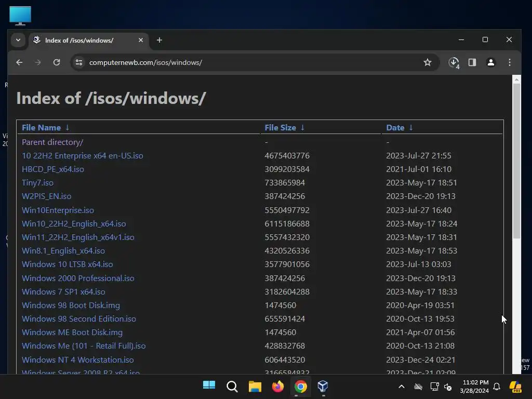Click the Chrome back arrow button
This screenshot has height=399, width=532.
(19, 62)
